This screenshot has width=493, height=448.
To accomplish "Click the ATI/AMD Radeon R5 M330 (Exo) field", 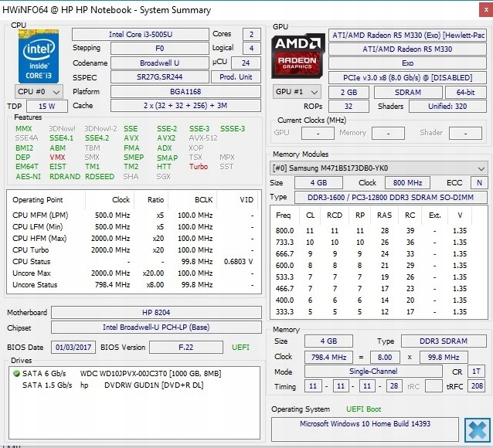I will pos(407,36).
